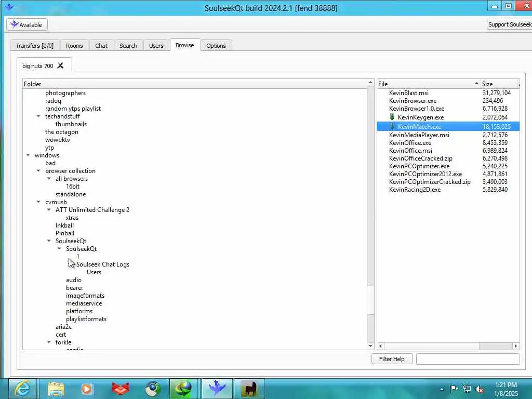Click the Filter Help button
The image size is (532, 399).
pyautogui.click(x=392, y=359)
